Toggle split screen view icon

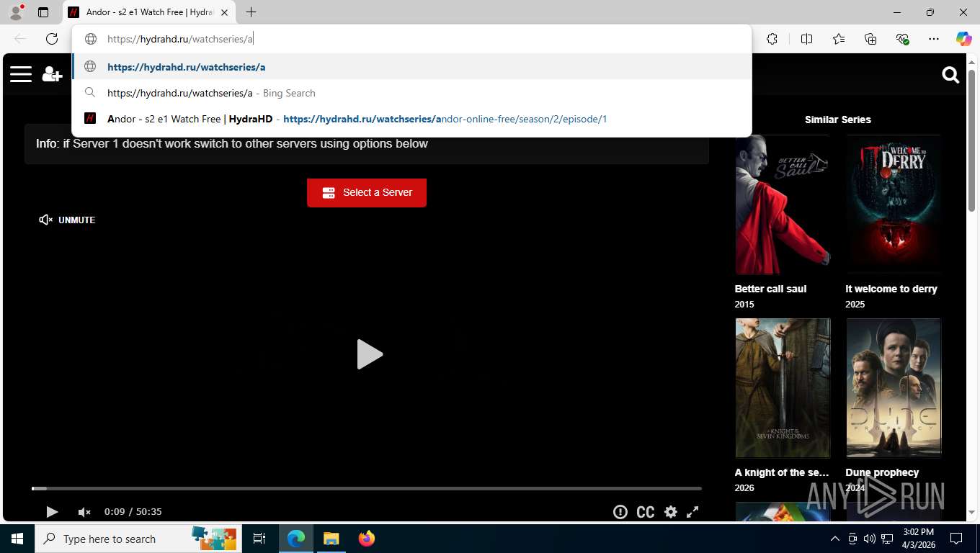pyautogui.click(x=807, y=39)
